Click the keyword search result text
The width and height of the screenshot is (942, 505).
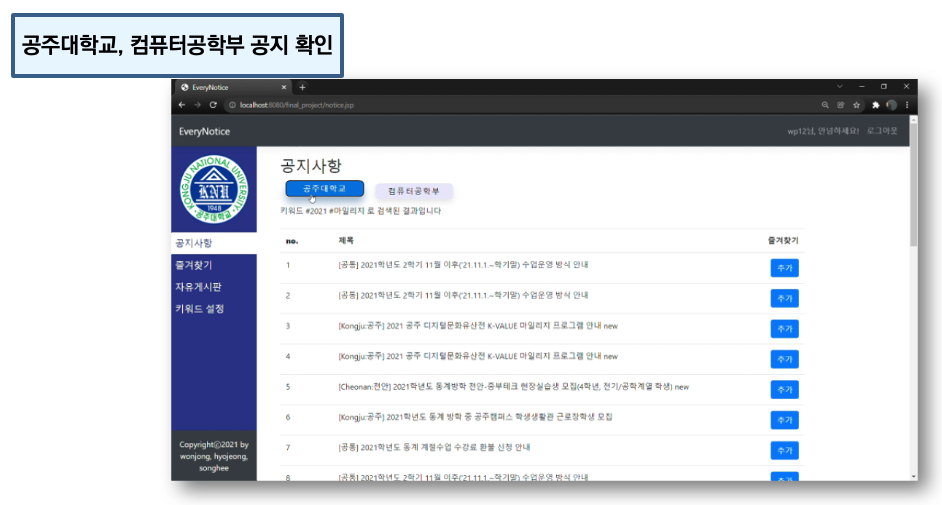[360, 211]
